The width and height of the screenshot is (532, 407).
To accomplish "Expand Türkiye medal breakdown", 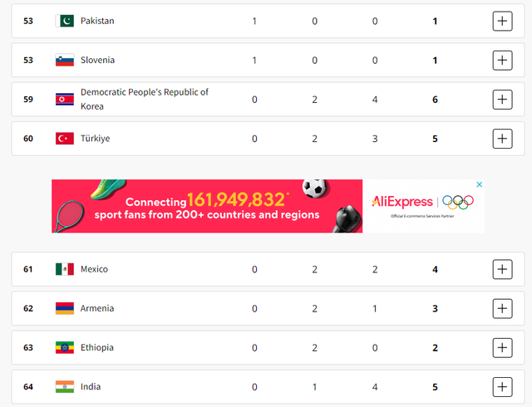I will [x=502, y=138].
